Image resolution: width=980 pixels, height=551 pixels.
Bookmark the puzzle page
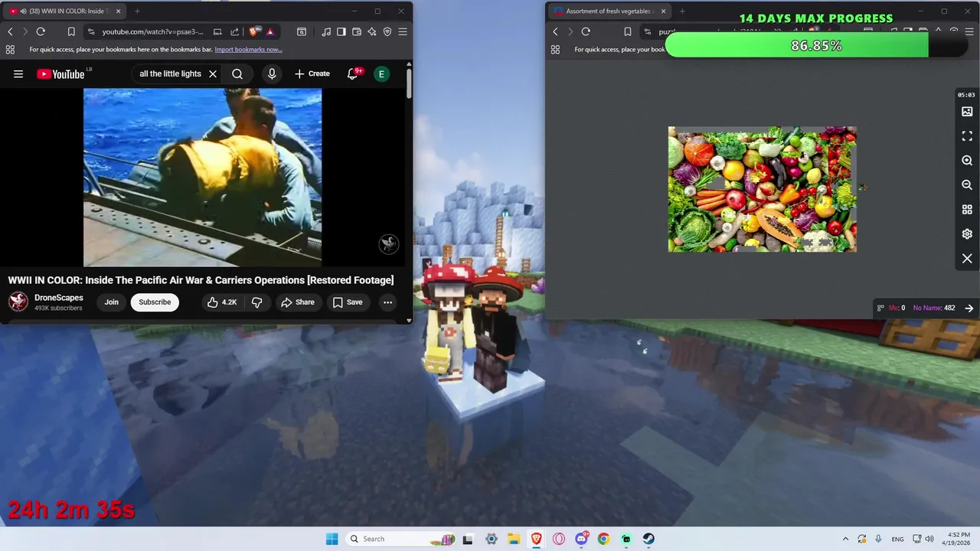628,31
